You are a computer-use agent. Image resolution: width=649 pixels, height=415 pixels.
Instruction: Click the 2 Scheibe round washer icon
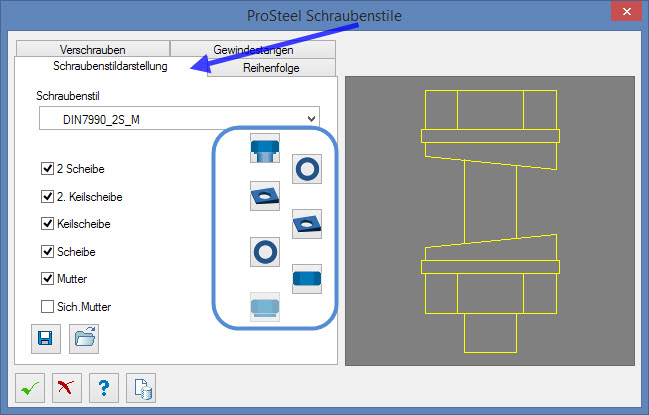(x=307, y=169)
